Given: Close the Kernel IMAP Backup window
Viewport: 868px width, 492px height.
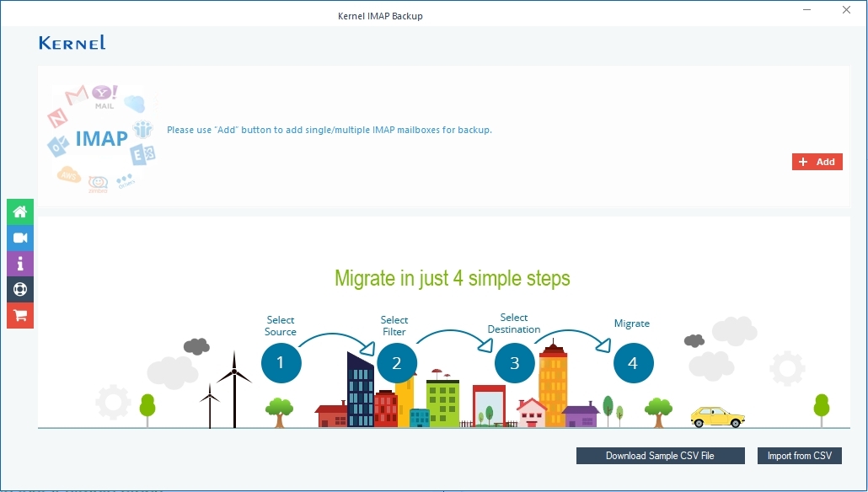Looking at the screenshot, I should pos(846,9).
